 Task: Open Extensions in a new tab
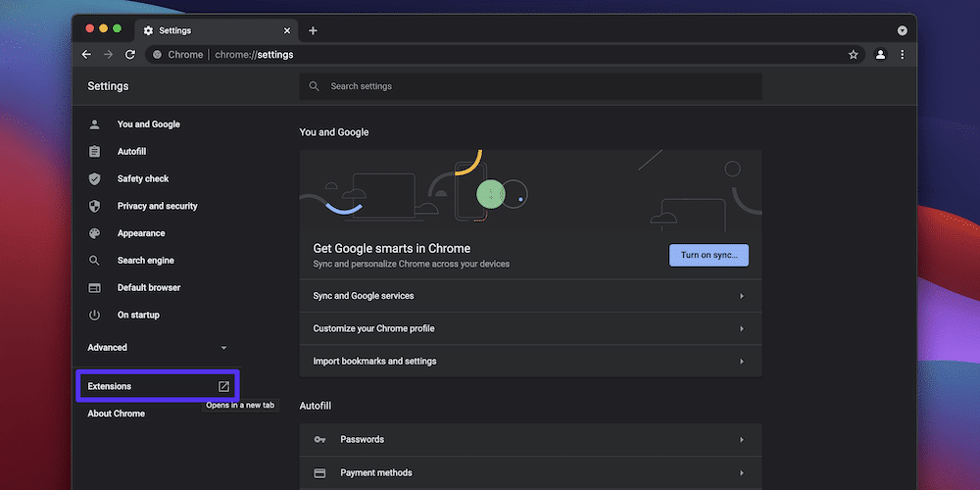[x=158, y=386]
